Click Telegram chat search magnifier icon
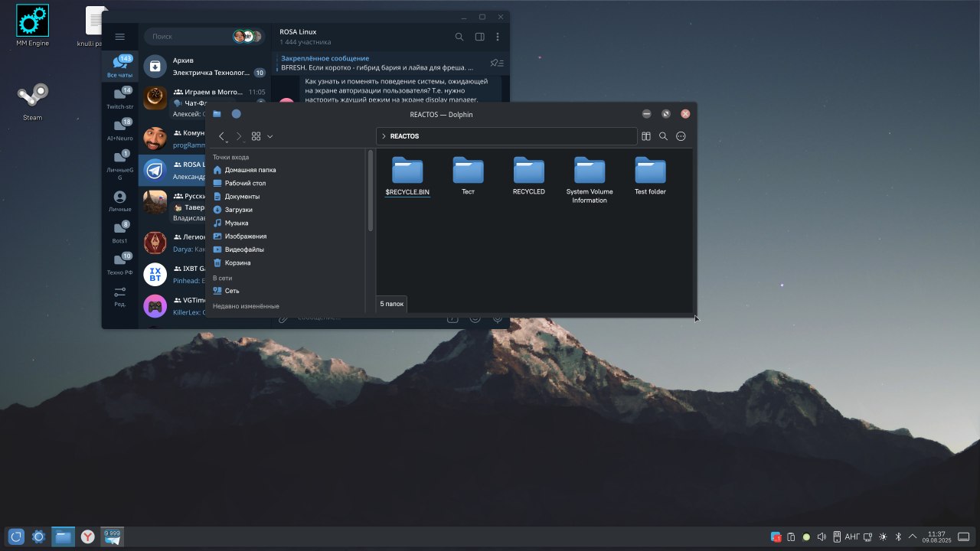The image size is (980, 551). click(x=459, y=37)
